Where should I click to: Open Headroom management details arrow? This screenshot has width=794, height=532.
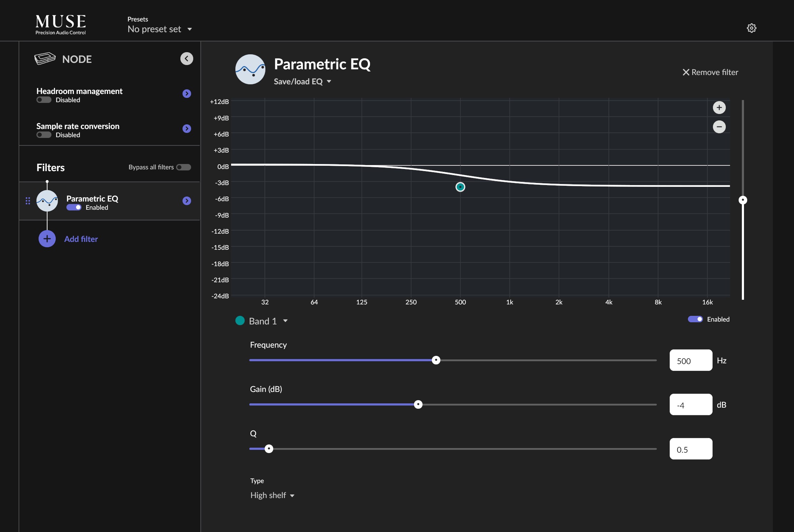point(186,94)
